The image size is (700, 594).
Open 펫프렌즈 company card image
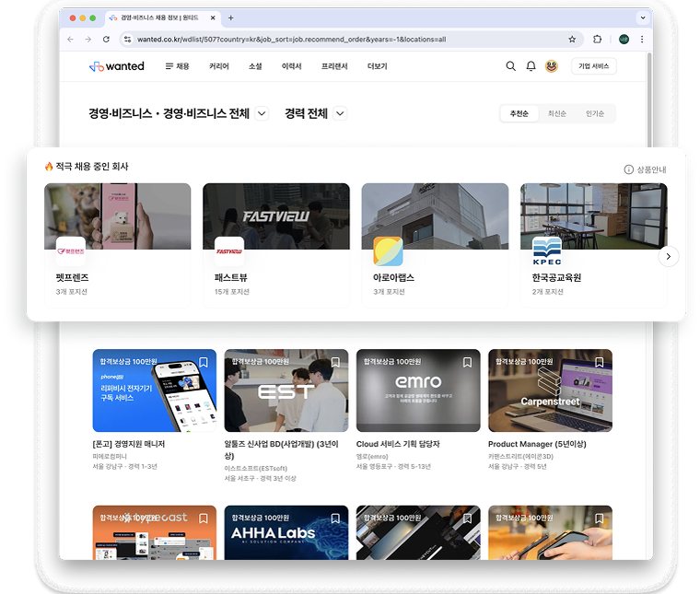click(x=117, y=216)
